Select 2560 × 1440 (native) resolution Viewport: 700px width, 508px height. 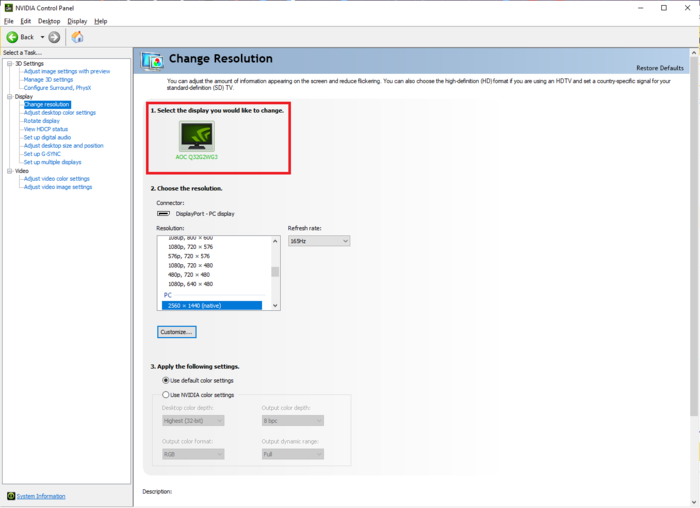click(x=212, y=305)
